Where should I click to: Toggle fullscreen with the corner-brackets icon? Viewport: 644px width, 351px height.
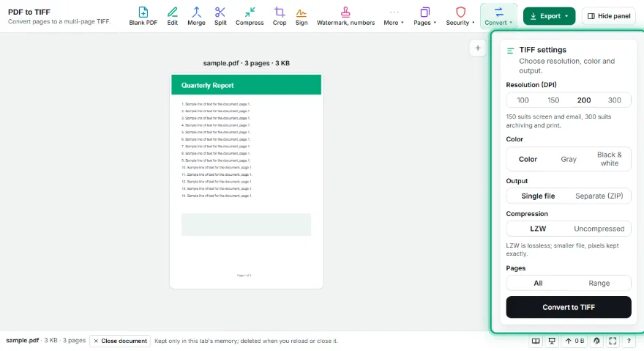click(x=613, y=341)
